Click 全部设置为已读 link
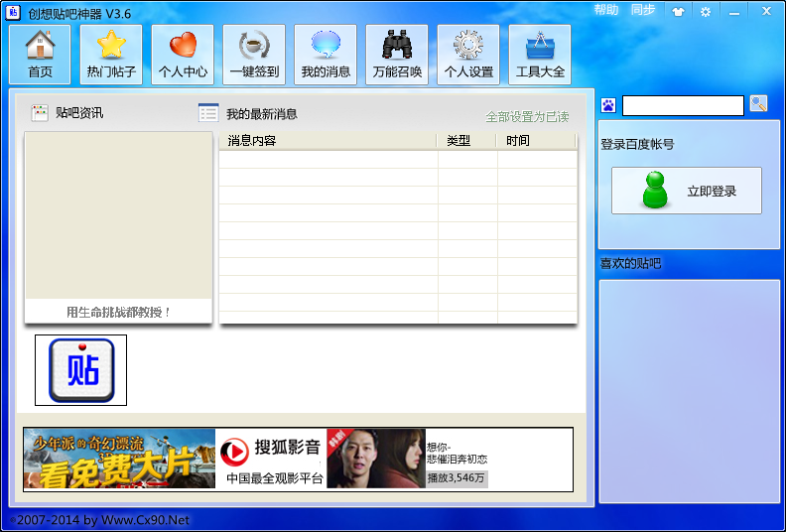This screenshot has width=786, height=532. point(527,117)
